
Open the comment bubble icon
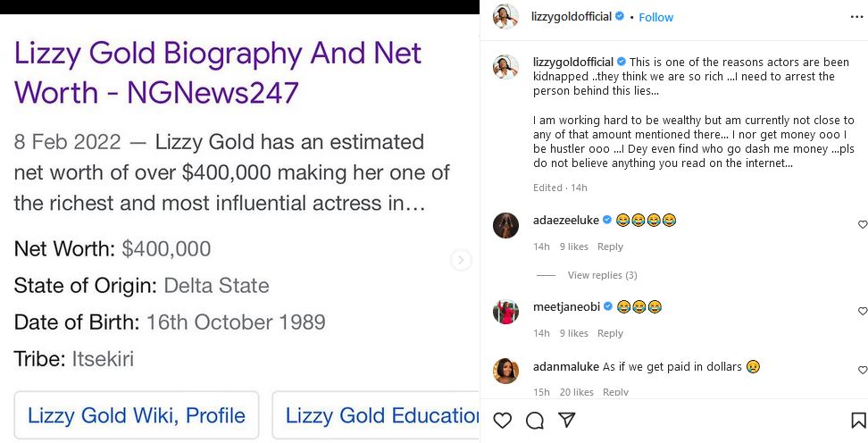pyautogui.click(x=535, y=420)
